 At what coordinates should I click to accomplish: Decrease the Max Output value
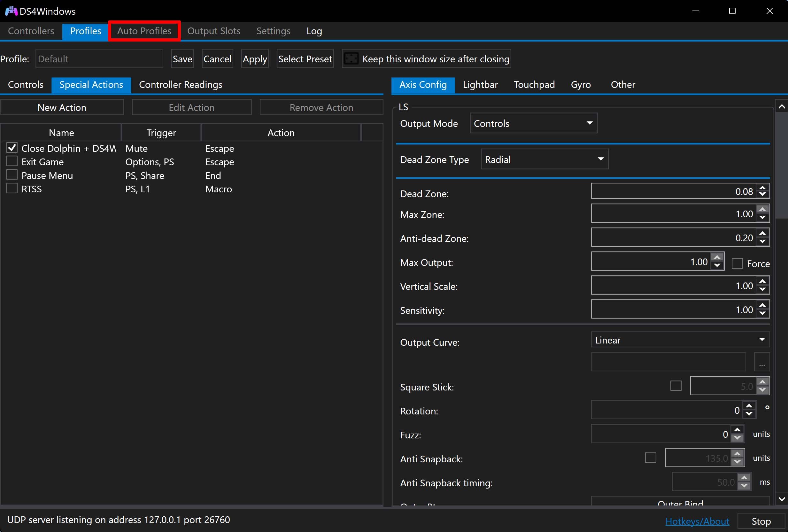coord(717,265)
